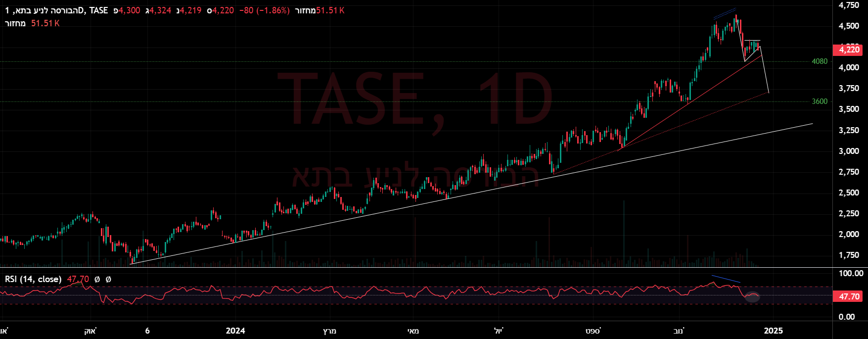868x339 pixels.
Task: Click the 2,500 price axis label
Action: 849,193
